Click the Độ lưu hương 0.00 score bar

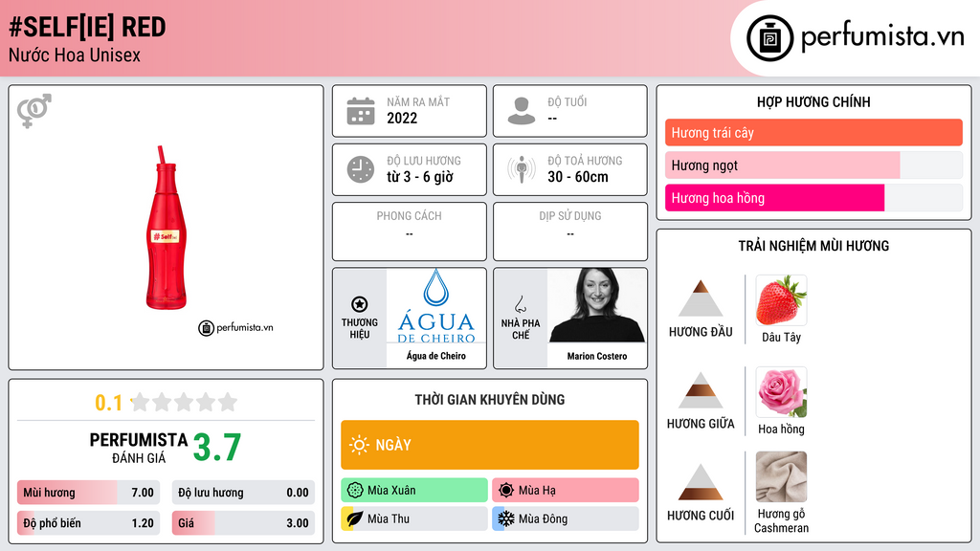[243, 493]
